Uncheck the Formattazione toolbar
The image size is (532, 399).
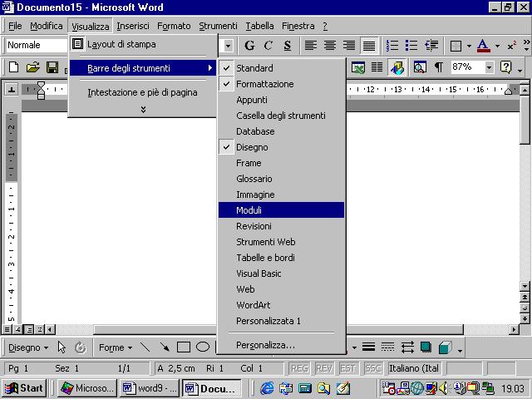(281, 84)
